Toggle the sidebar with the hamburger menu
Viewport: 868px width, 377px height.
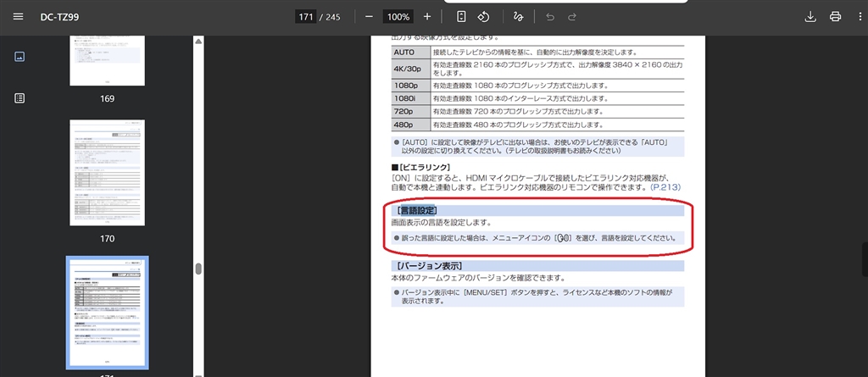19,17
